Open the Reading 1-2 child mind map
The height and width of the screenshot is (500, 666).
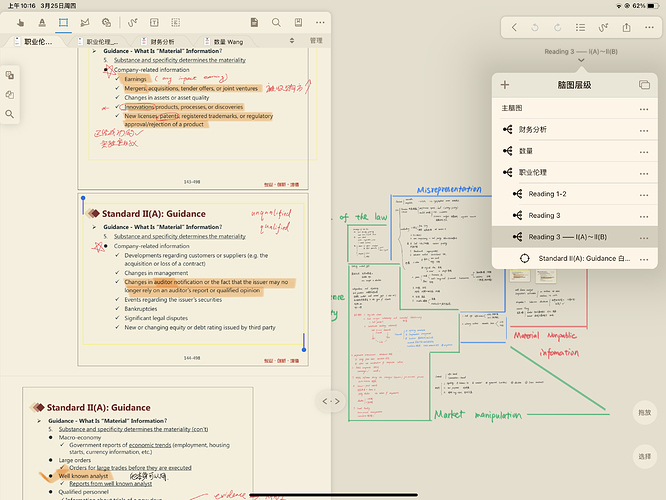(x=574, y=194)
